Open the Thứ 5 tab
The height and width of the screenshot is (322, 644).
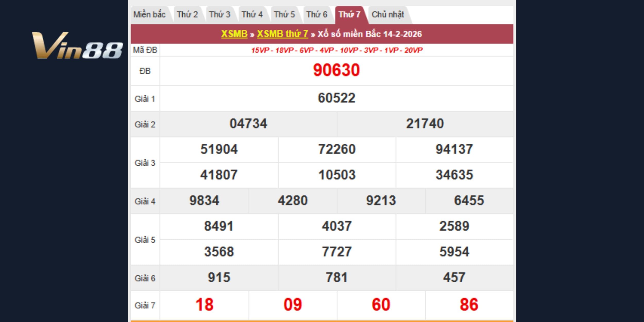284,15
